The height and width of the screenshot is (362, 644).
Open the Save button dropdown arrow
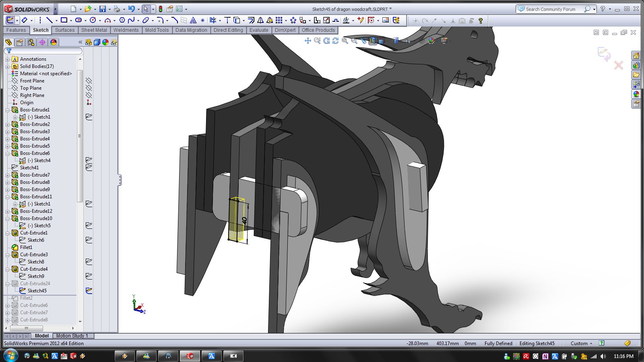click(109, 9)
